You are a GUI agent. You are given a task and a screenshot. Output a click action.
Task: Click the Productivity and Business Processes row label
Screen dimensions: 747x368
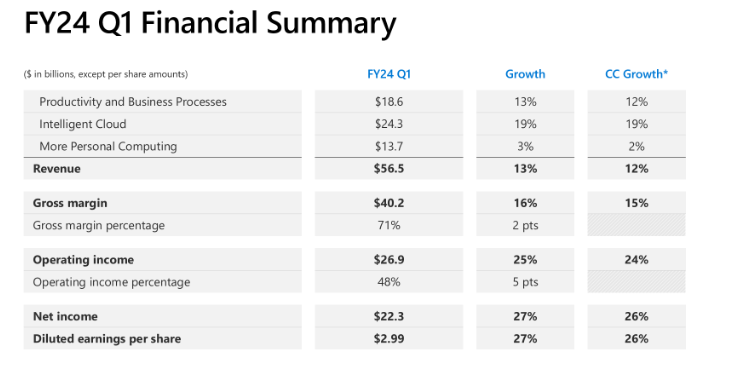click(x=133, y=102)
